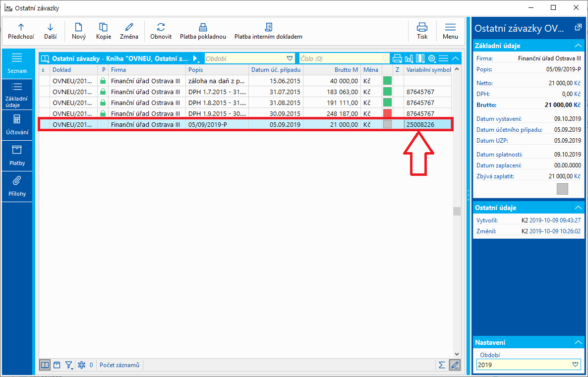Screen dimensions: 588x377
Task: Select cell 'záloha na daň z p...'
Action: 217,81
